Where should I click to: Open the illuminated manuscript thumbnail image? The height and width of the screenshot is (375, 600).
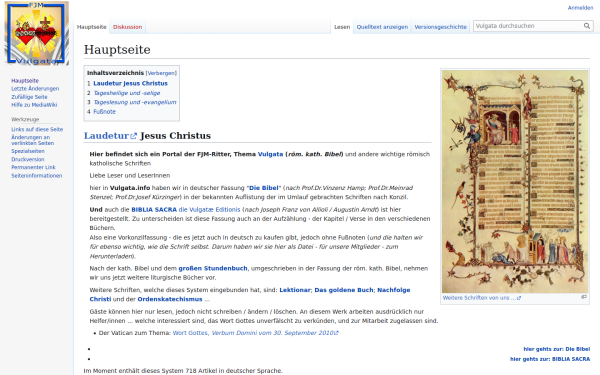coord(515,181)
